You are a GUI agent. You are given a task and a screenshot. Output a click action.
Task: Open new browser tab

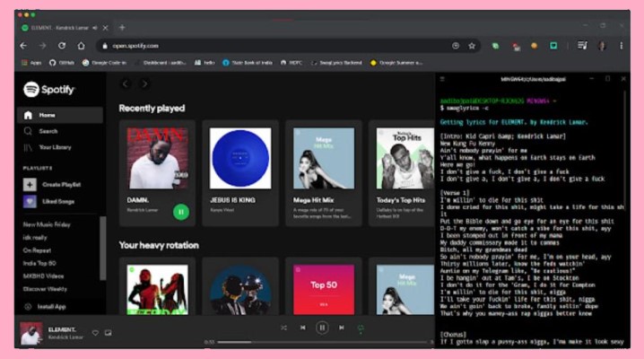click(x=122, y=28)
